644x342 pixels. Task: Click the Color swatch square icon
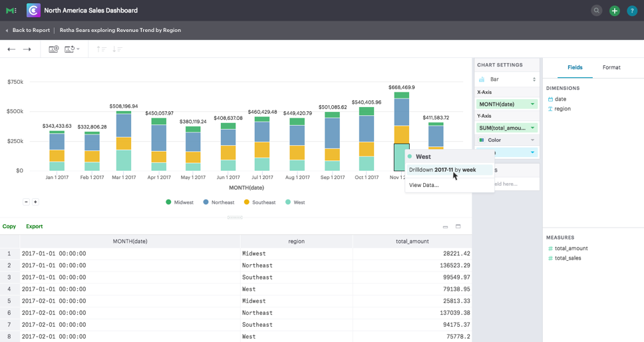(x=482, y=140)
